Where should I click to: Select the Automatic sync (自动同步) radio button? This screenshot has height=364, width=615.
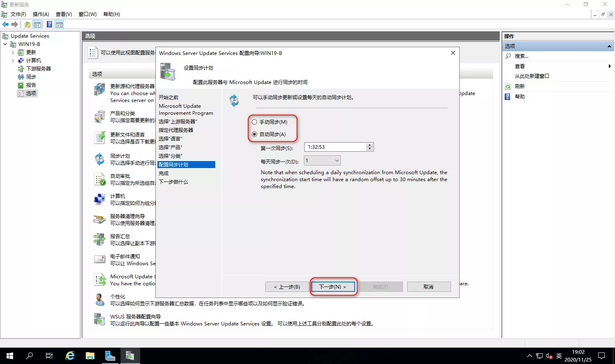pos(255,134)
